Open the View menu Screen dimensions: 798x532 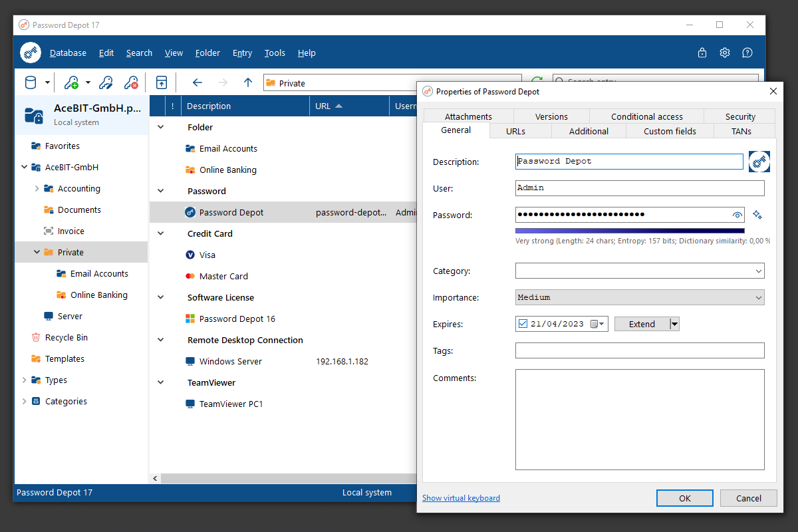[174, 53]
